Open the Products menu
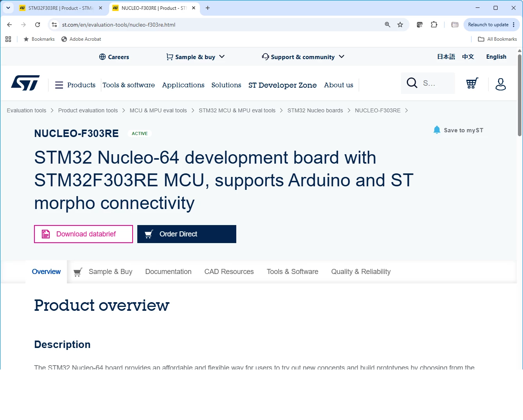This screenshot has width=523, height=420. tap(81, 85)
